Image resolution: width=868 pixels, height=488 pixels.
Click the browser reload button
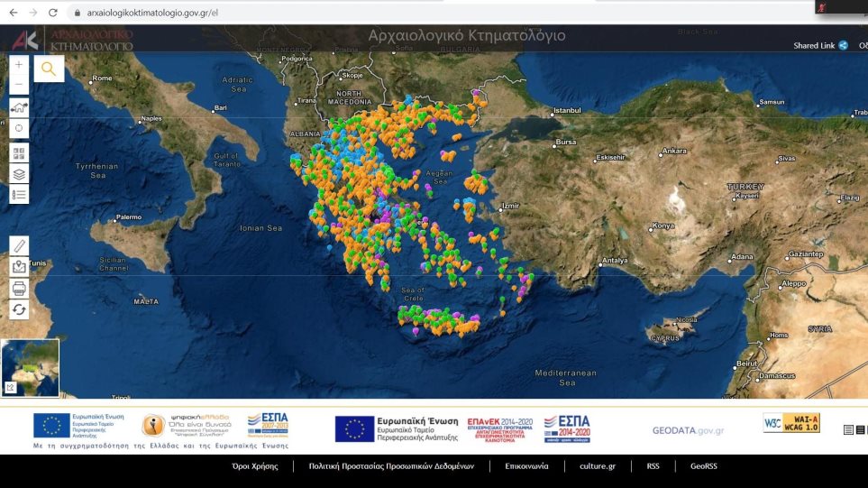tap(53, 13)
